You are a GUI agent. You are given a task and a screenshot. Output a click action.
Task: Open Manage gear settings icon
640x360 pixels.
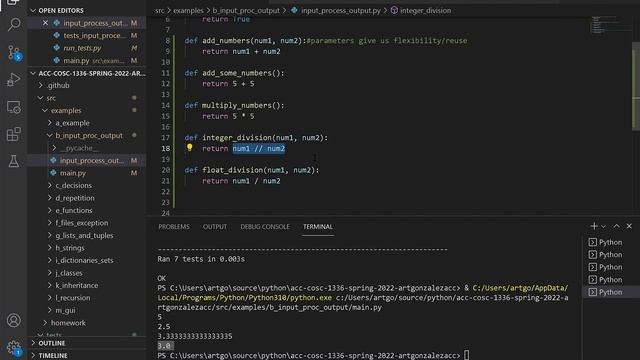[14, 348]
